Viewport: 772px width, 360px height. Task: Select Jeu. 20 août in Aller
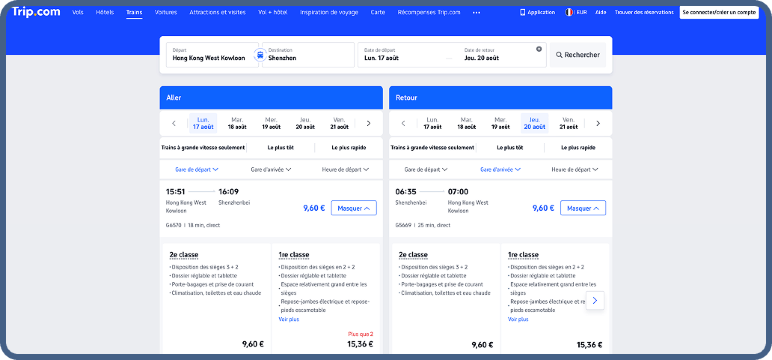tap(305, 123)
